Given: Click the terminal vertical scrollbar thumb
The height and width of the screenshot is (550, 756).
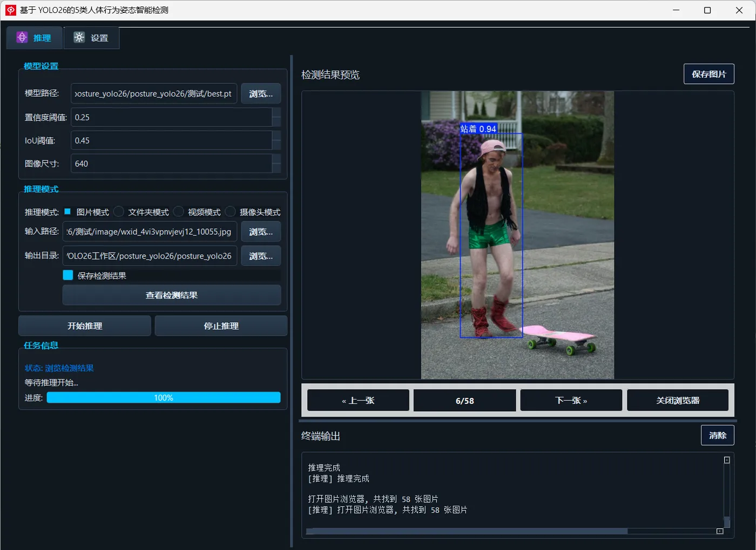Looking at the screenshot, I should [x=727, y=522].
